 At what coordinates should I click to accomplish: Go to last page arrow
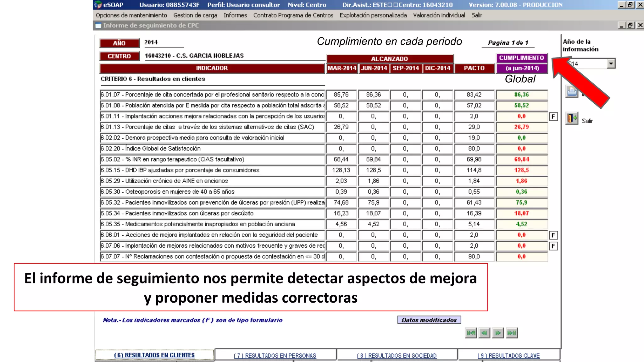[x=512, y=333]
